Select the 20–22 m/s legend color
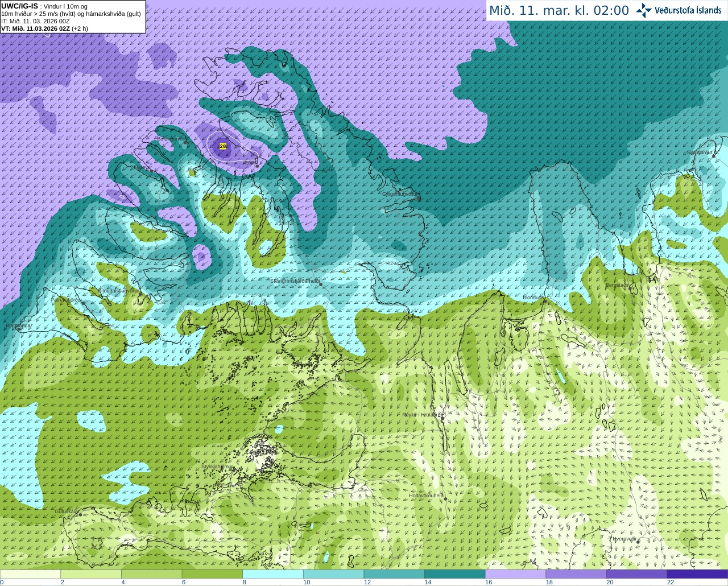The height and width of the screenshot is (586, 728). coord(637,574)
